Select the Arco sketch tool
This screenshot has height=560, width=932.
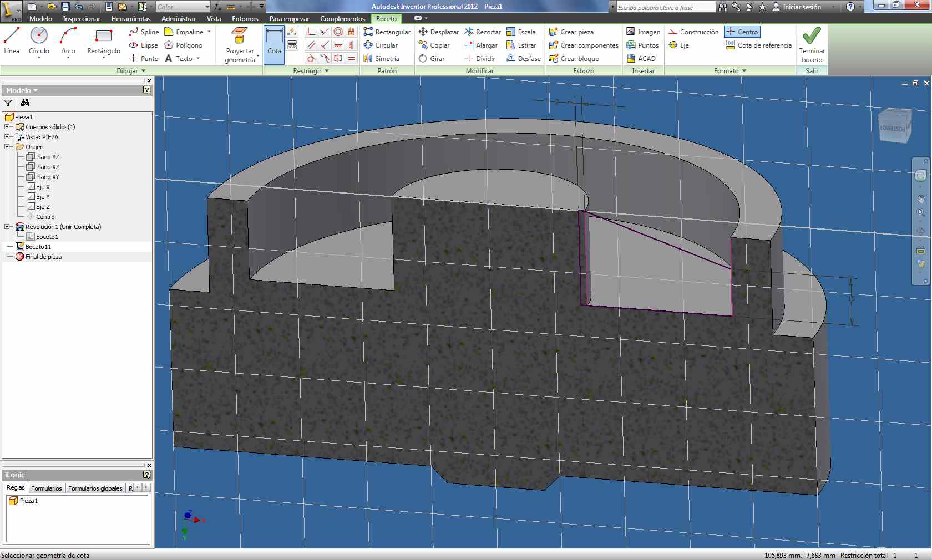(x=68, y=42)
